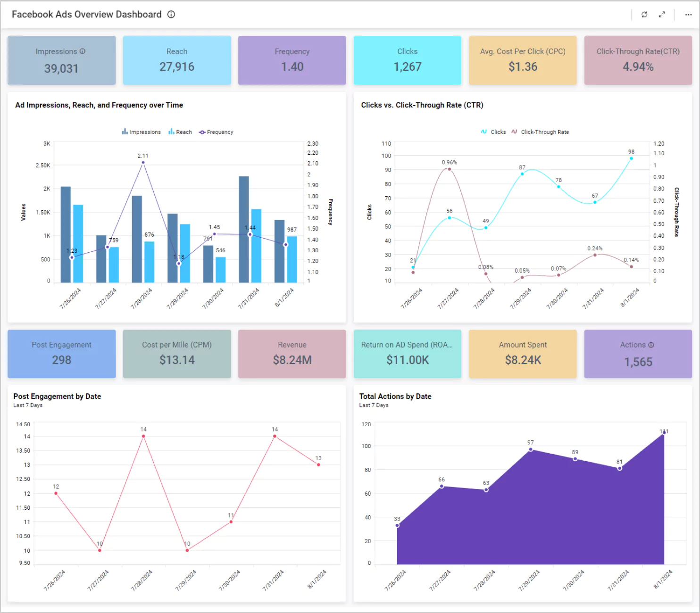
Task: Maximize the dashboard with the expand arrows icon
Action: pyautogui.click(x=662, y=15)
